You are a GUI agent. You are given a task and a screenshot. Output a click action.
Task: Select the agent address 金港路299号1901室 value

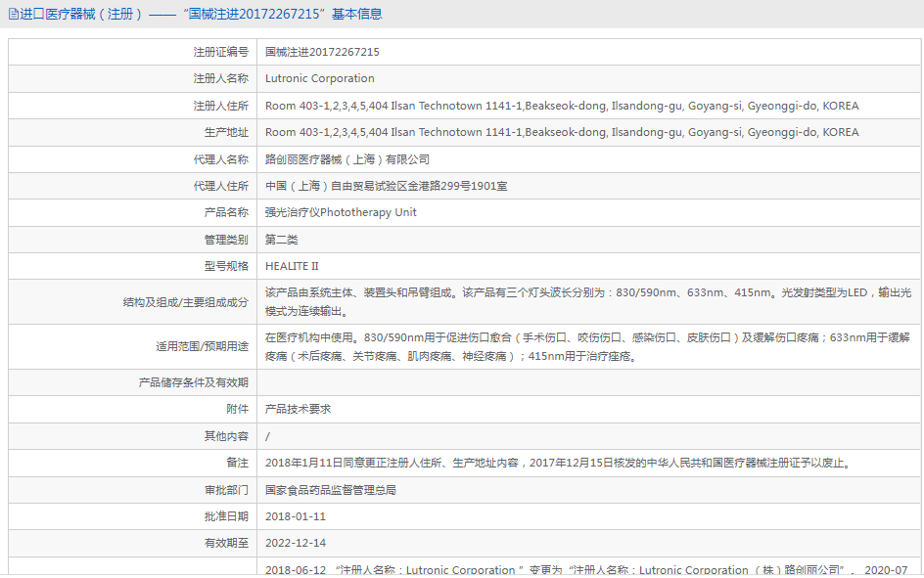386,186
